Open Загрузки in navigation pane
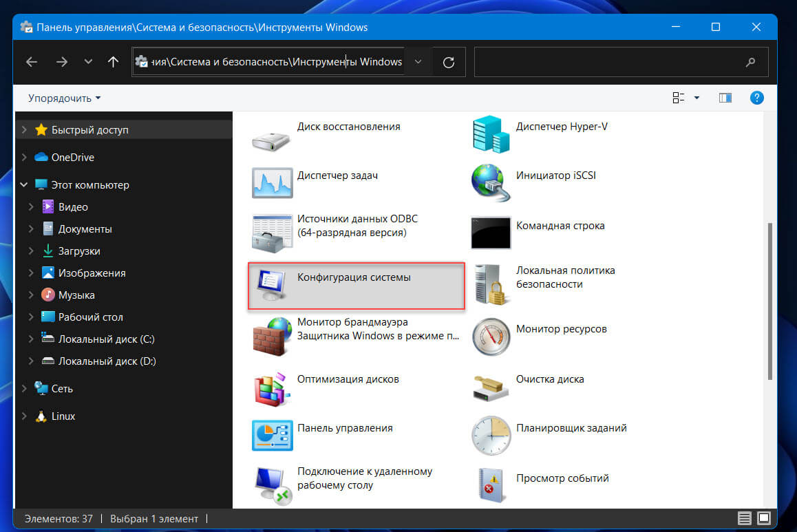 [79, 251]
